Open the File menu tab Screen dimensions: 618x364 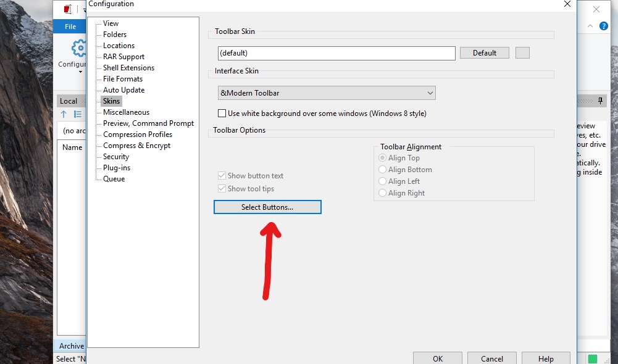70,27
